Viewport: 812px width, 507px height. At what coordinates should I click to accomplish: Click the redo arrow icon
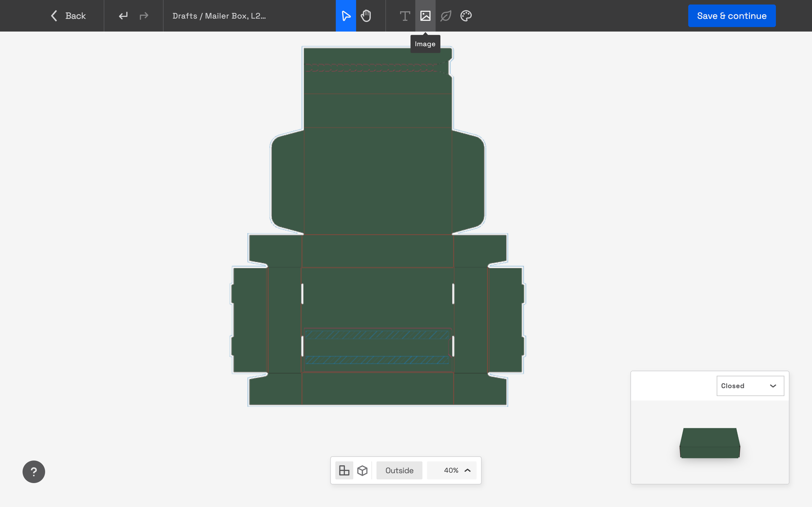click(144, 16)
